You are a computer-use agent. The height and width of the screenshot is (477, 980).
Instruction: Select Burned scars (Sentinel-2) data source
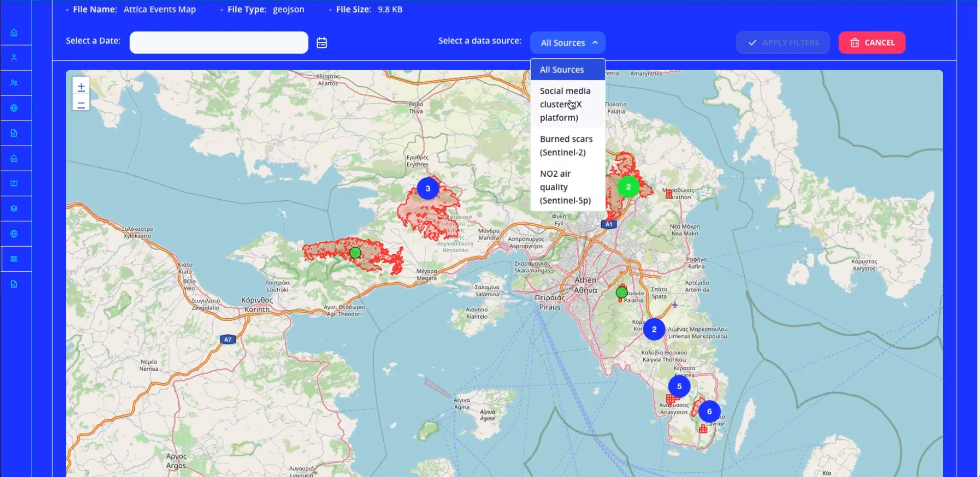[x=566, y=146]
